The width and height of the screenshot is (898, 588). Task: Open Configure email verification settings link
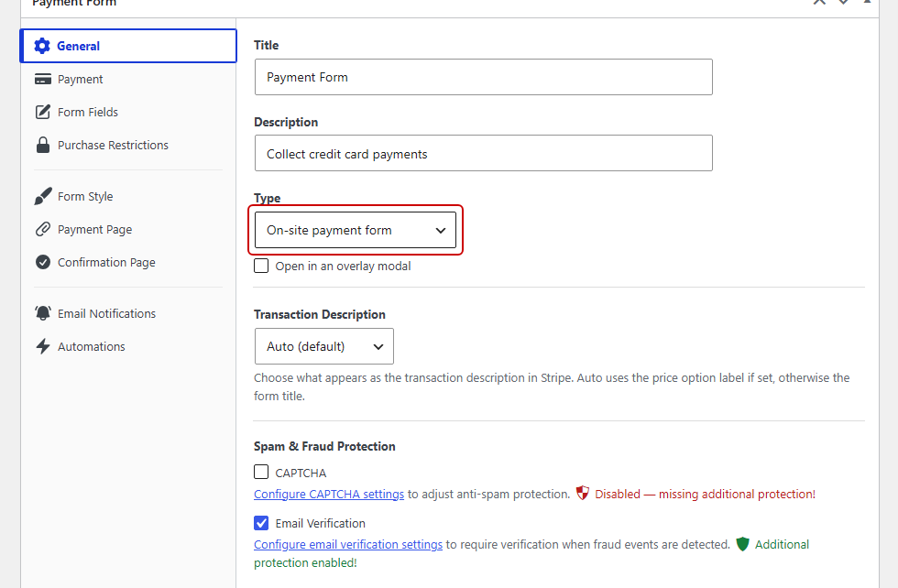pos(348,544)
